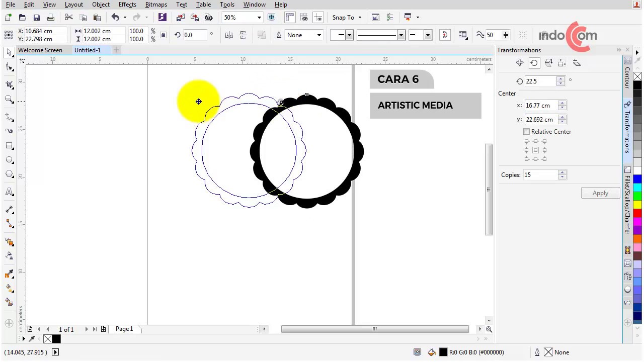Click the Apply button
Viewport: 644px width, 362px height.
click(x=600, y=193)
